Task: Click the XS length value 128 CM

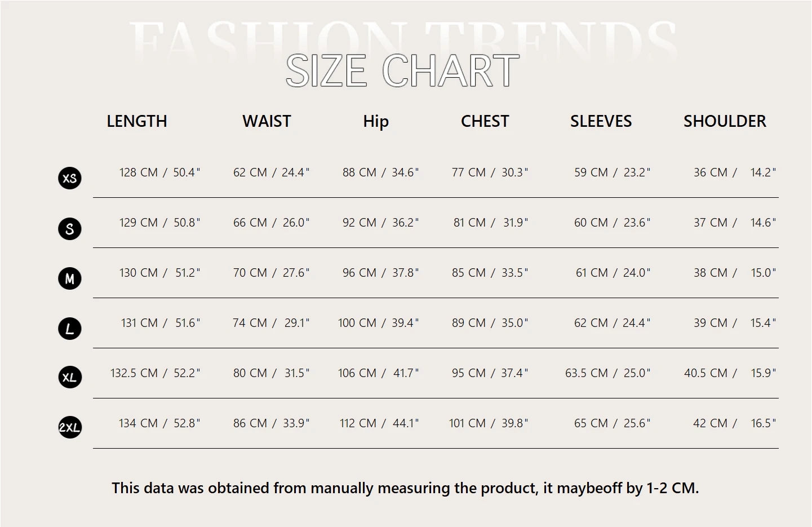Action: click(x=139, y=172)
